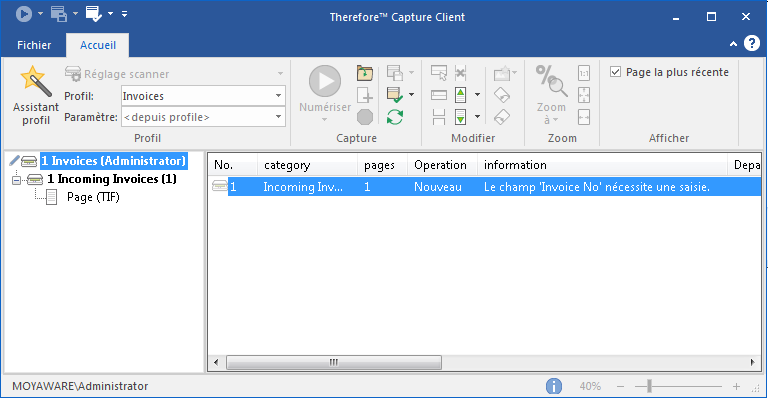Screen dimensions: 768x399
Task: Click the image enhancement star icon
Action: coord(503,73)
